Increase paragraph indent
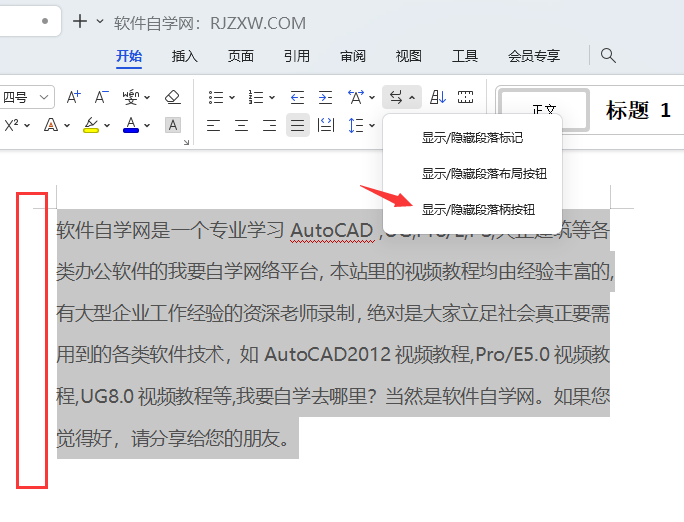The width and height of the screenshot is (684, 522). coord(325,97)
